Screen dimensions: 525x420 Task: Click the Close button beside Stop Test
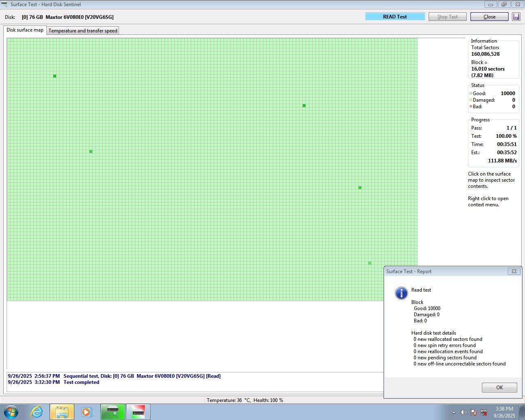click(x=489, y=17)
